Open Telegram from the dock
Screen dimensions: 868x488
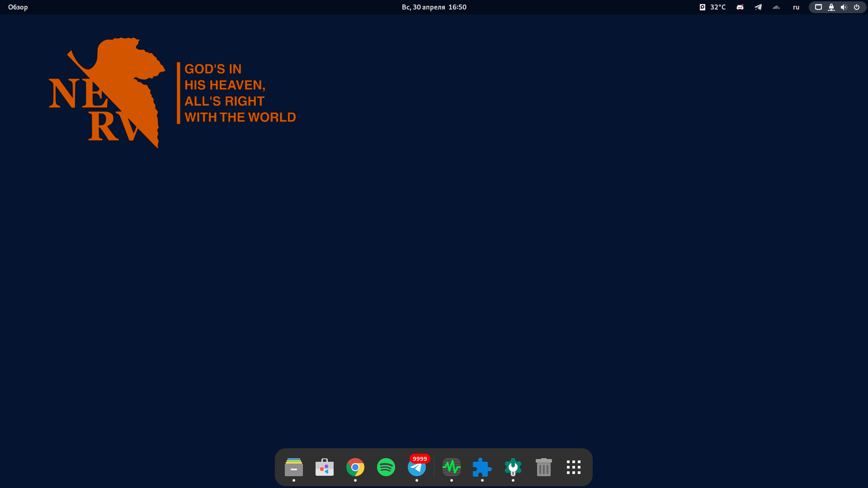(x=417, y=468)
